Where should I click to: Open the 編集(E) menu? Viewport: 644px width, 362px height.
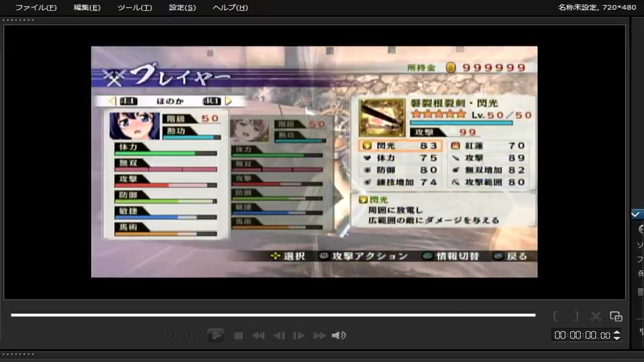pyautogui.click(x=87, y=7)
